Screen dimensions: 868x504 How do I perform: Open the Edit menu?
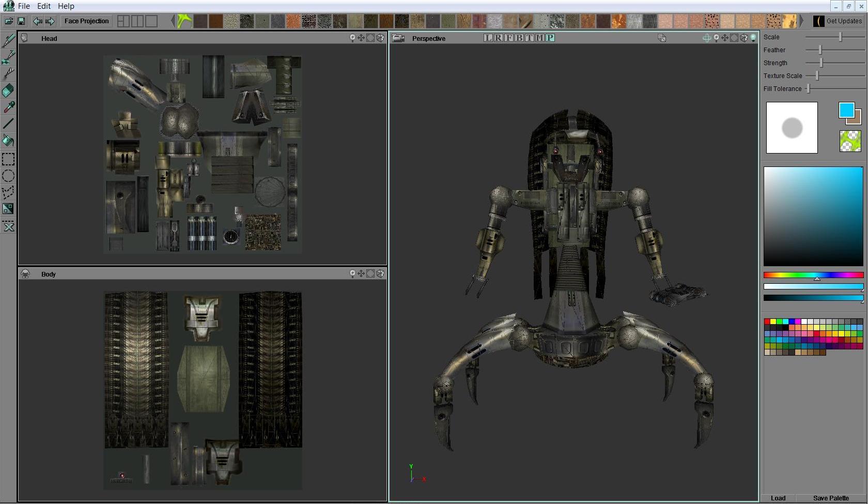[44, 6]
